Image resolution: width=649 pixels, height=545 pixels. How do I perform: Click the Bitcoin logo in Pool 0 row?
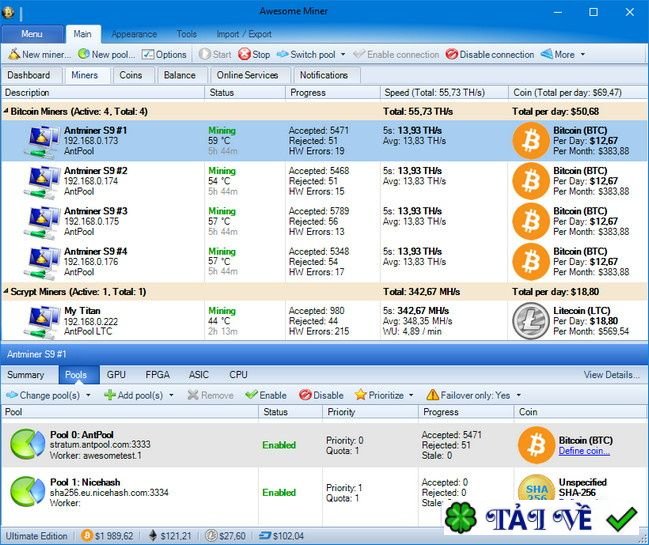536,445
